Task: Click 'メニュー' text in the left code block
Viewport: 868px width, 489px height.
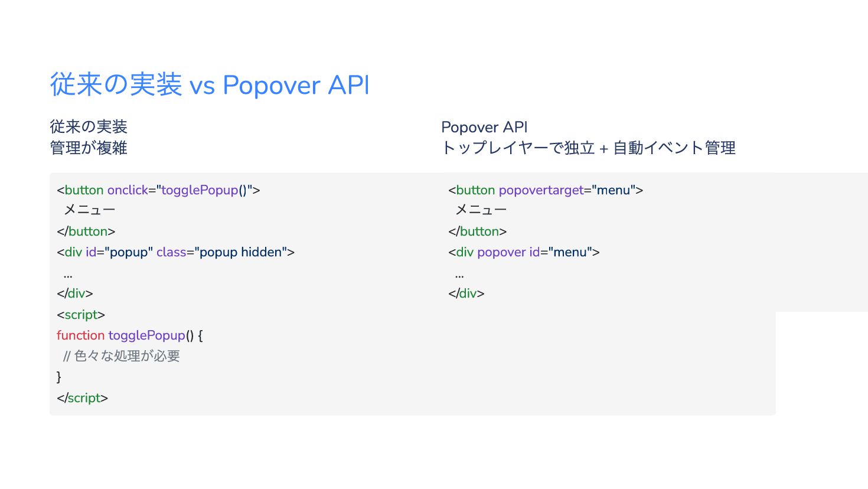Action: tap(90, 210)
